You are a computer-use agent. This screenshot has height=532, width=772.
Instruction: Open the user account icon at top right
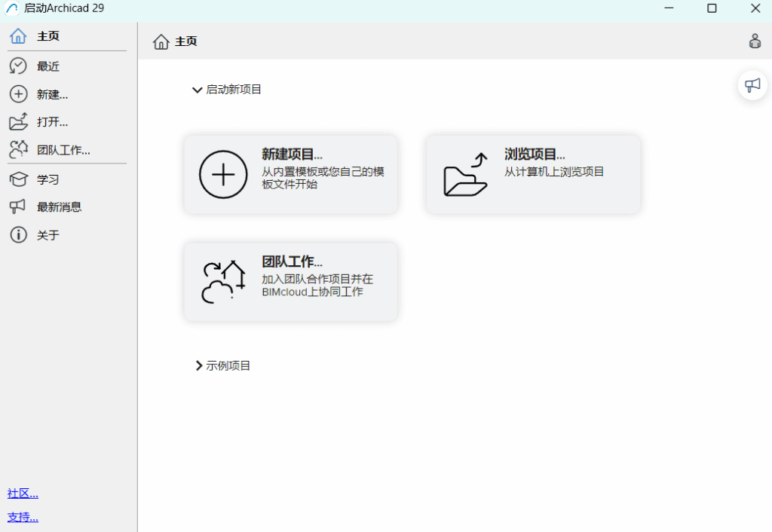click(755, 41)
